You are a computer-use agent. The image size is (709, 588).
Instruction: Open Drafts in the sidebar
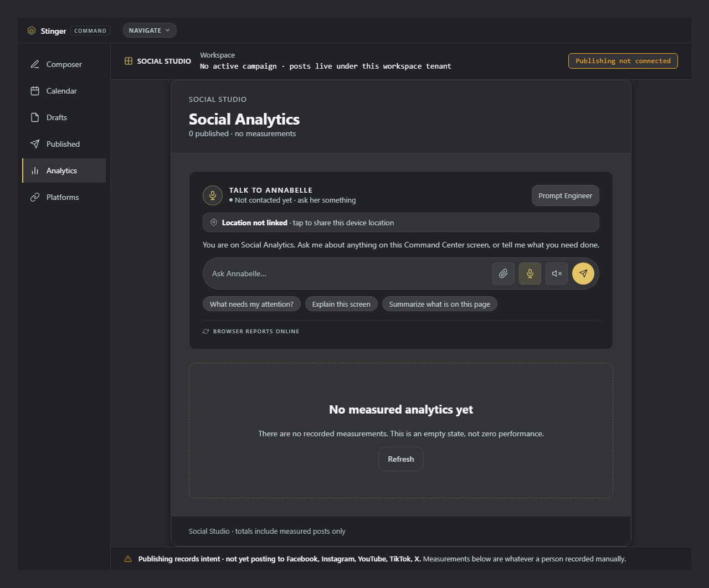(x=64, y=117)
